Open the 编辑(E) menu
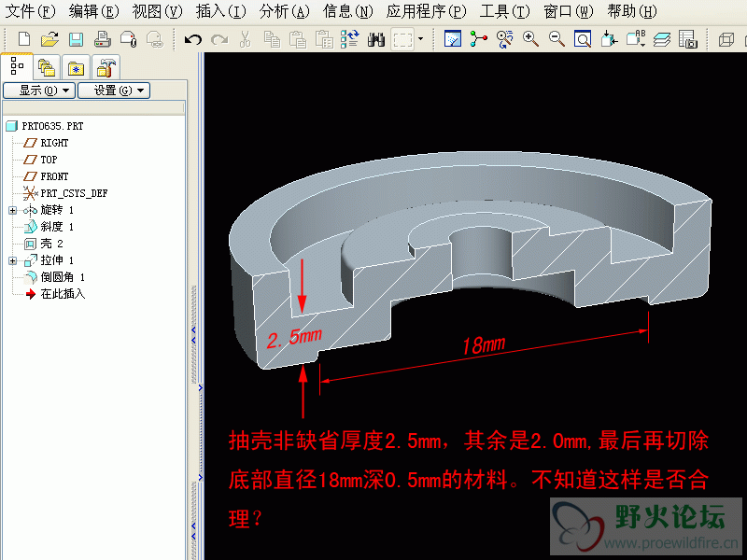The height and width of the screenshot is (560, 747). click(94, 11)
